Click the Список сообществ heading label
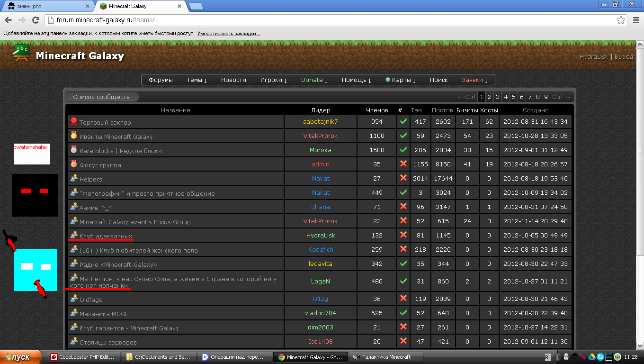This screenshot has width=644, height=364. 102,97
